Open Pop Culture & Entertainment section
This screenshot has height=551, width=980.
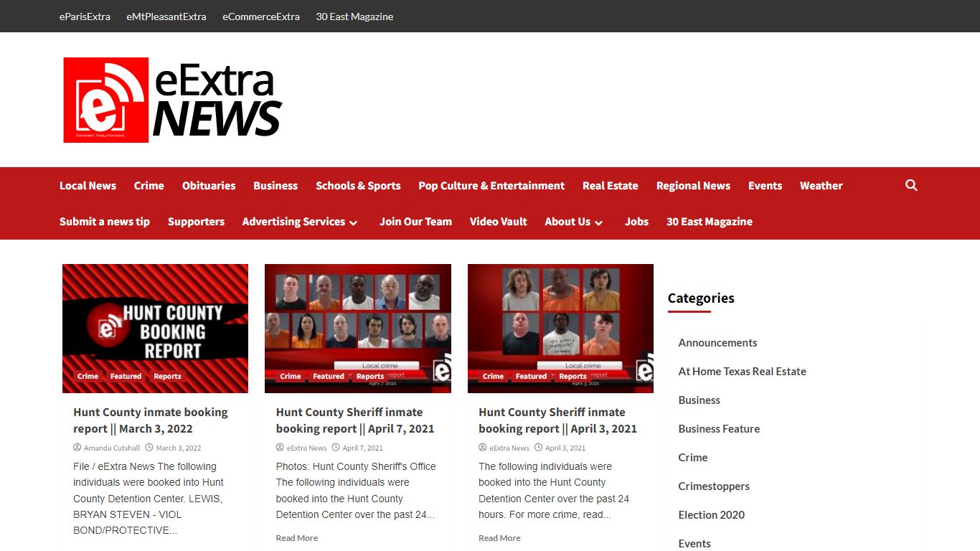491,186
